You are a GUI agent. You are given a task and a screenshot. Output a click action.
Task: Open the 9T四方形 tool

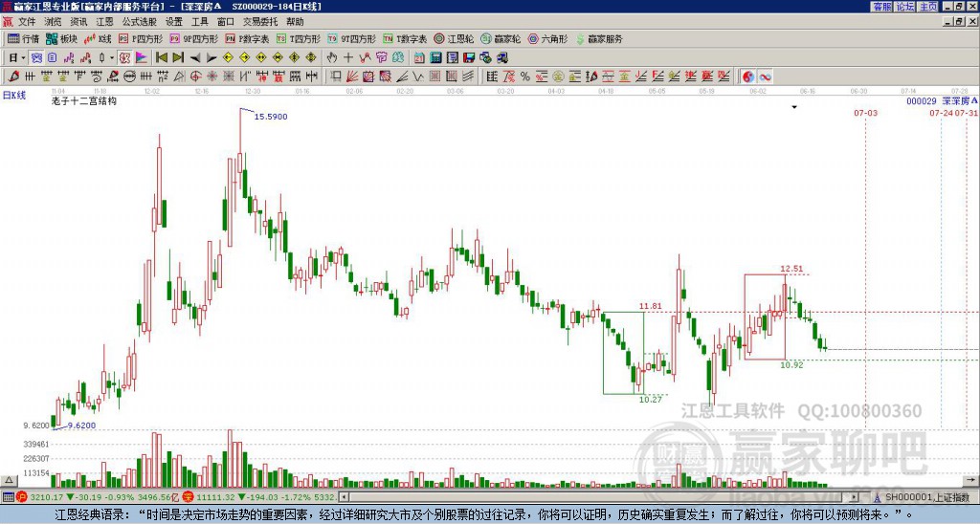[352, 38]
